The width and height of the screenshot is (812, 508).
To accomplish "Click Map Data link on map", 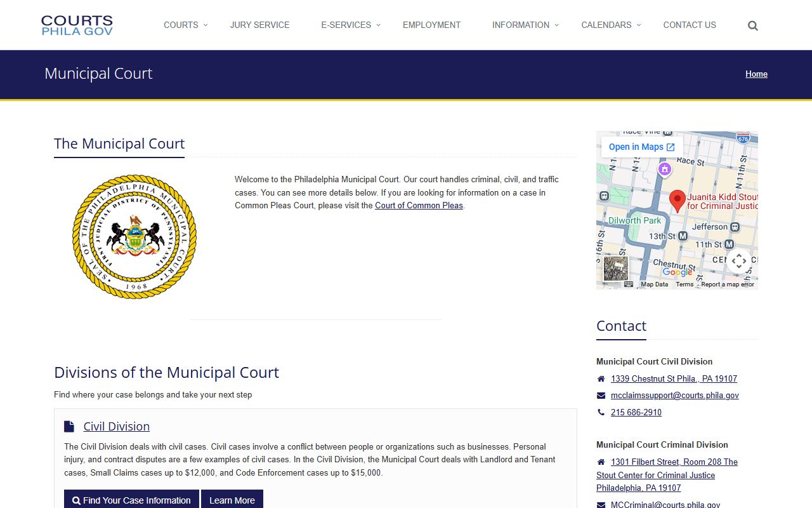I will [x=654, y=284].
